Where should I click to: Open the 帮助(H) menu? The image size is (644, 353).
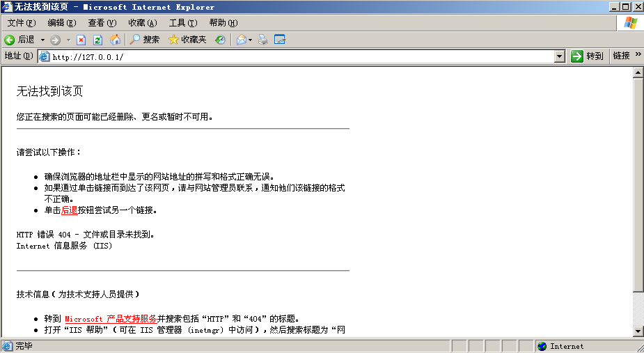pos(223,23)
